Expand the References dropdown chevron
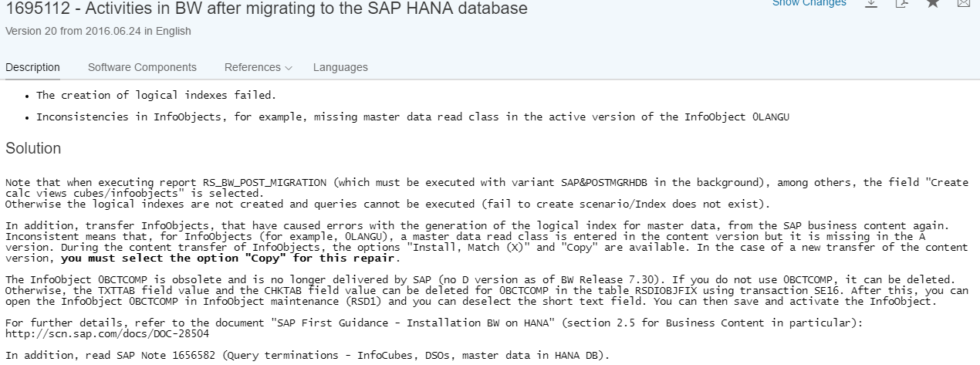The image size is (980, 365). tap(289, 68)
